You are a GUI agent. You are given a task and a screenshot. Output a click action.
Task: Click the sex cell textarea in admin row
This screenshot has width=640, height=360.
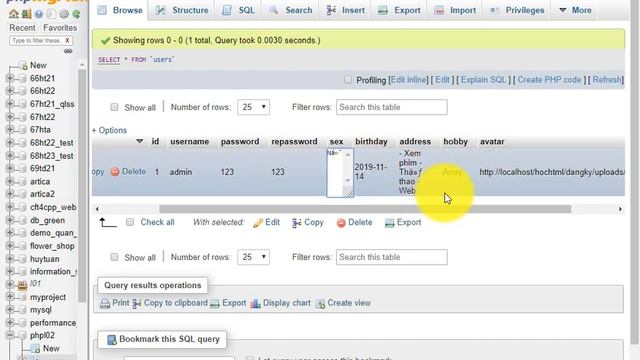(x=340, y=173)
